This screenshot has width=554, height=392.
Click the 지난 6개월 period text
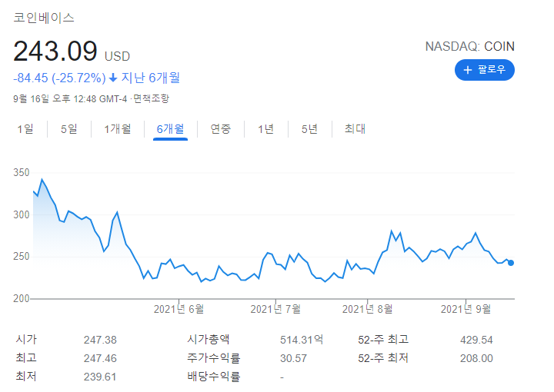151,78
